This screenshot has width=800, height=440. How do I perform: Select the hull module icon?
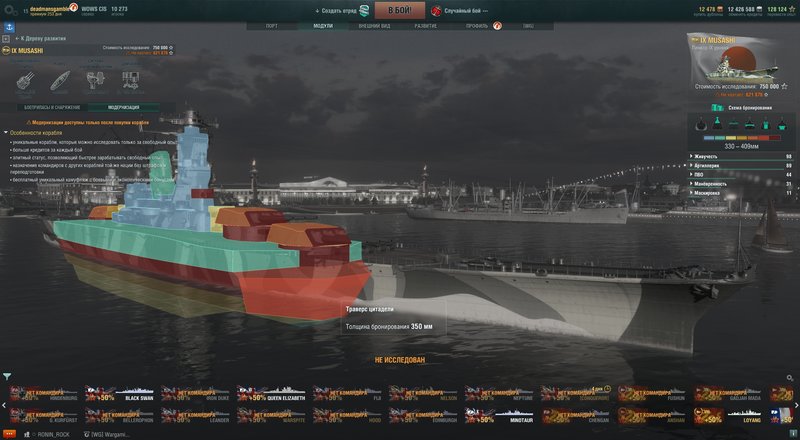[x=60, y=81]
